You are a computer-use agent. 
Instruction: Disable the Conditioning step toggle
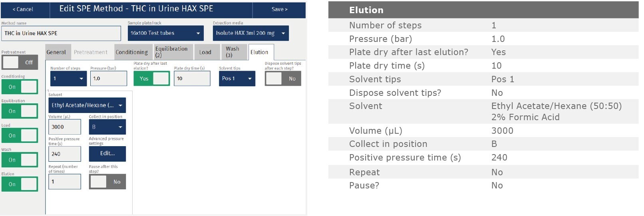click(x=20, y=87)
